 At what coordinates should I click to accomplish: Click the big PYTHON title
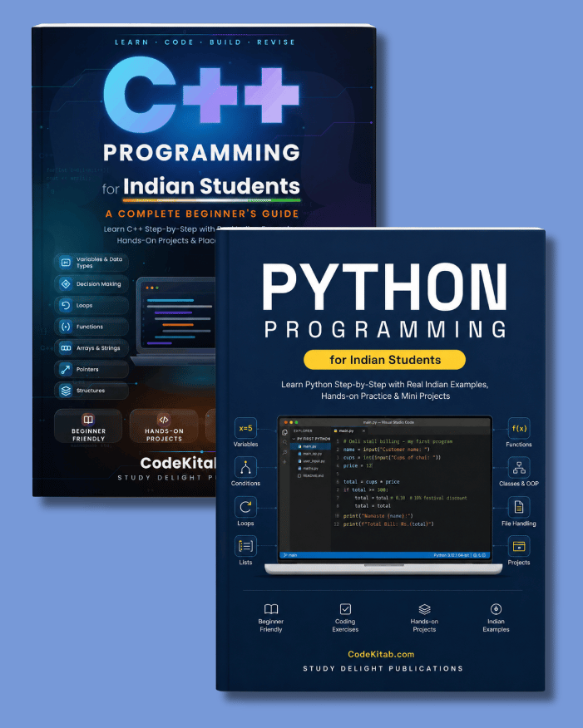point(384,287)
